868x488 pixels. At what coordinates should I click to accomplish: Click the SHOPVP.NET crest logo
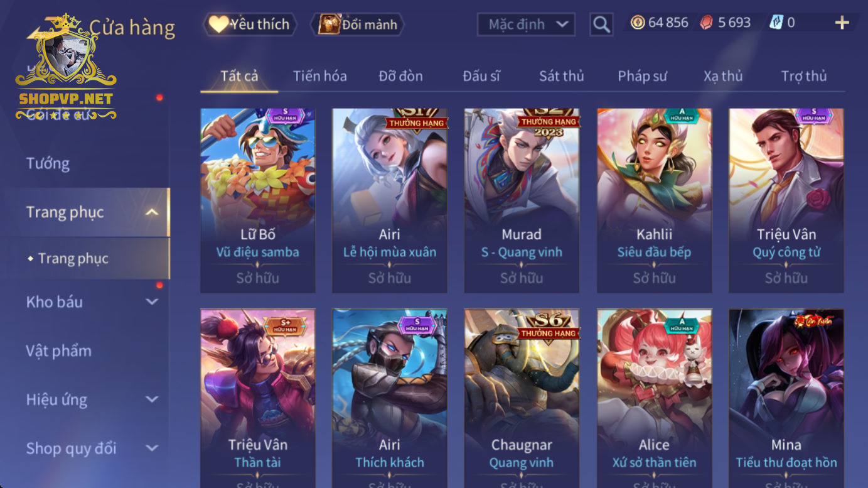pyautogui.click(x=66, y=67)
